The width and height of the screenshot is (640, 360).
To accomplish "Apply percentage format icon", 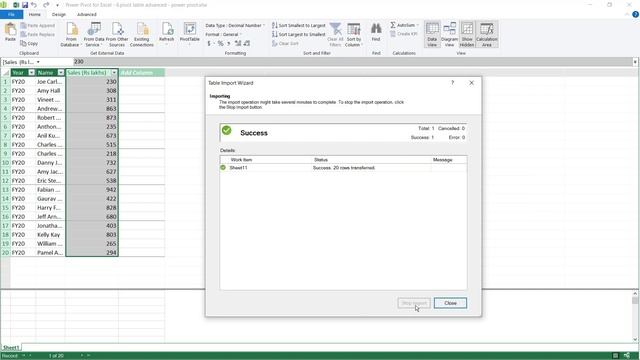I will coord(220,43).
